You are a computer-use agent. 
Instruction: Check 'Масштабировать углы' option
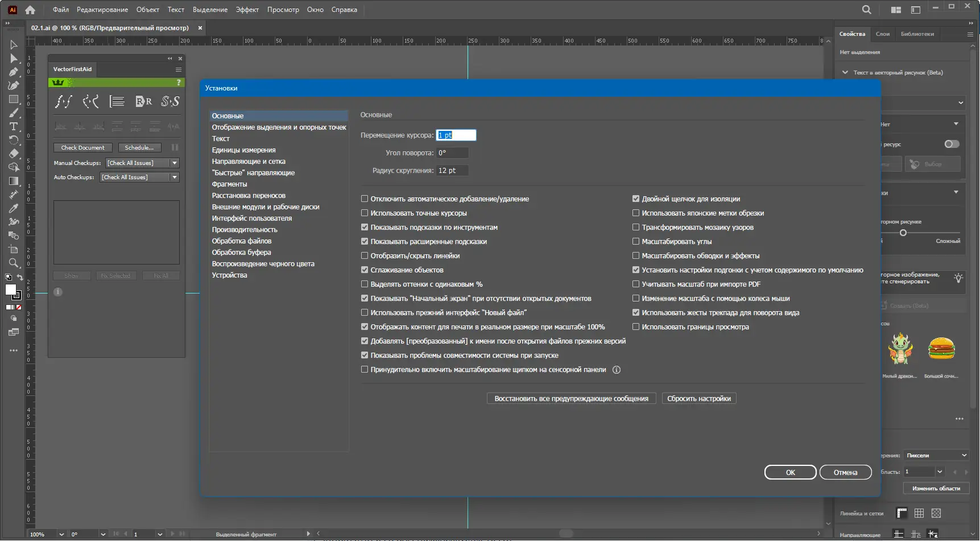pos(636,242)
